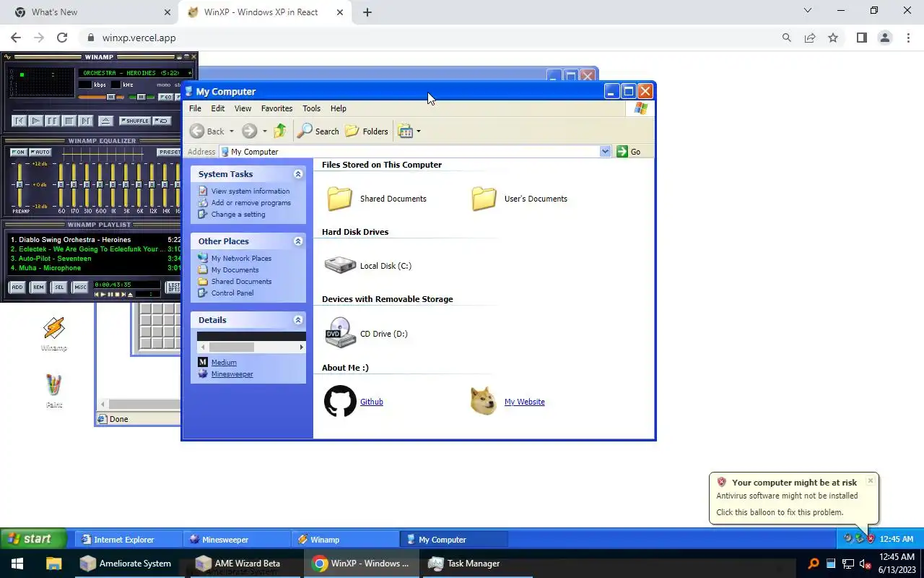Select Shared Documents folder icon

point(339,199)
